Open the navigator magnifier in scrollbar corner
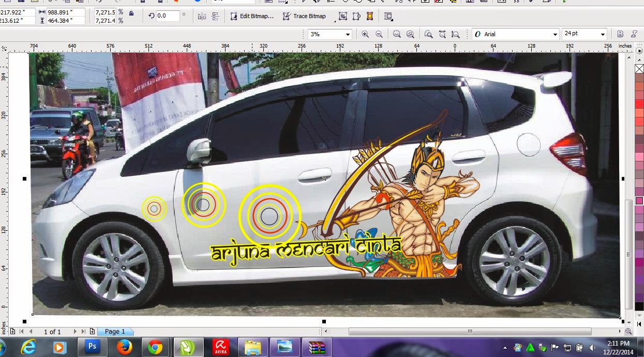 pos(628,331)
